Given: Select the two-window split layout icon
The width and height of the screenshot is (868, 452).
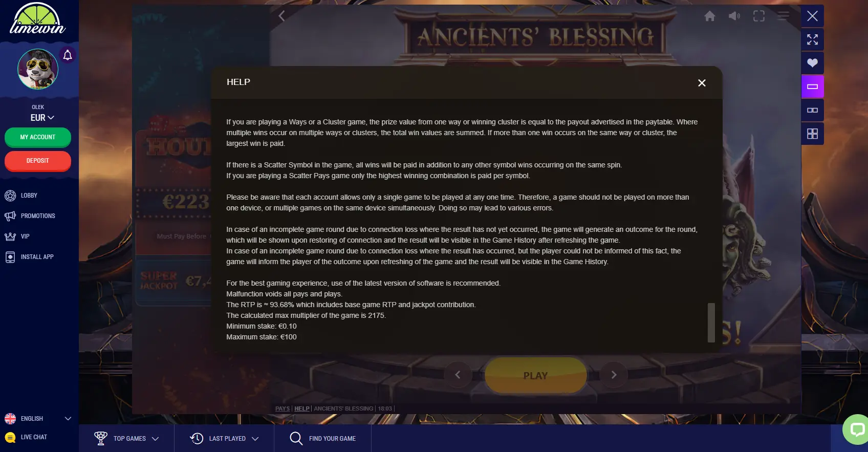Looking at the screenshot, I should [812, 110].
